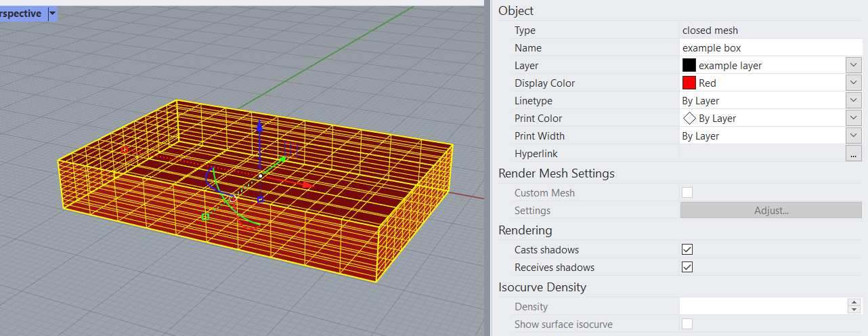Disable the Receives shadows checkbox

coord(687,268)
